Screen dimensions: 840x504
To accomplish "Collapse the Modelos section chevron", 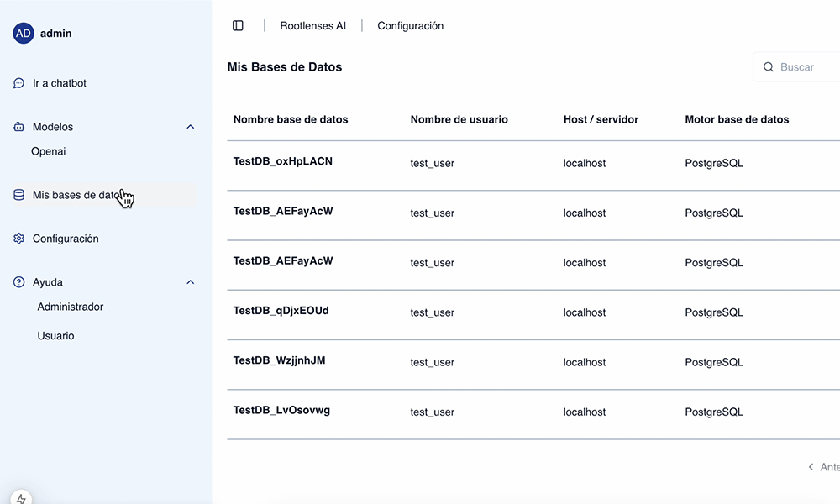I will pos(190,127).
